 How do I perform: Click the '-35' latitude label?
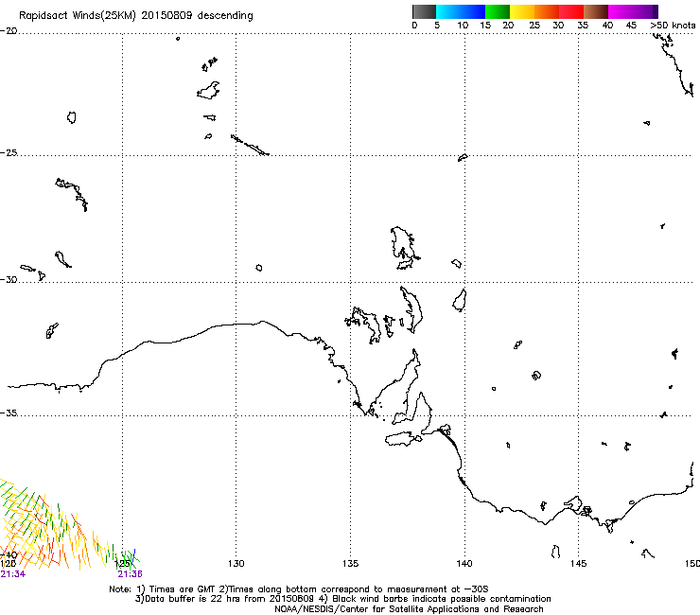[x=9, y=413]
